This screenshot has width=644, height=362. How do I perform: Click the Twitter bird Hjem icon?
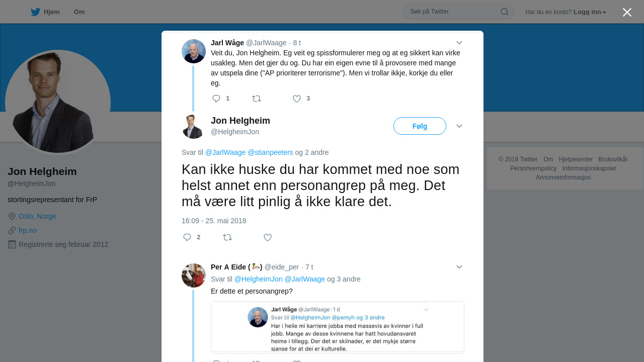(35, 12)
